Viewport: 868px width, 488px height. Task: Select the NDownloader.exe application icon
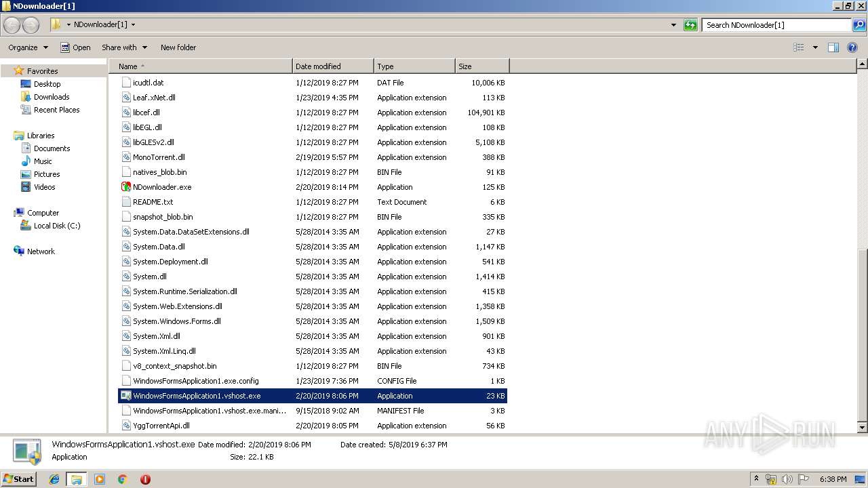point(126,187)
